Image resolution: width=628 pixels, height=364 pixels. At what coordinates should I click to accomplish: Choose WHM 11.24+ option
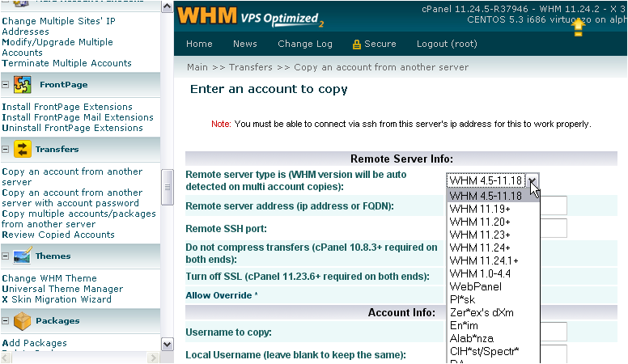pos(493,248)
